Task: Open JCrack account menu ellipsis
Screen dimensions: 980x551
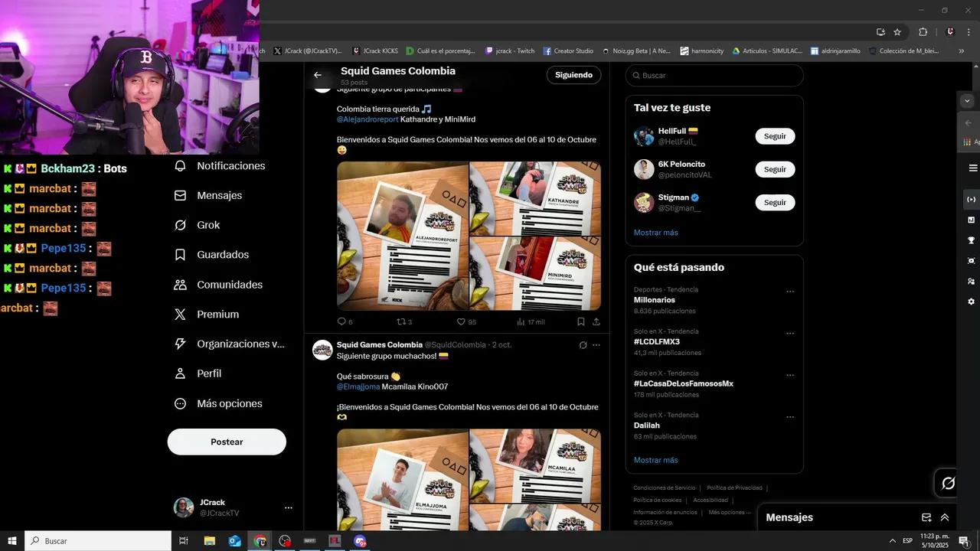Action: pyautogui.click(x=289, y=507)
